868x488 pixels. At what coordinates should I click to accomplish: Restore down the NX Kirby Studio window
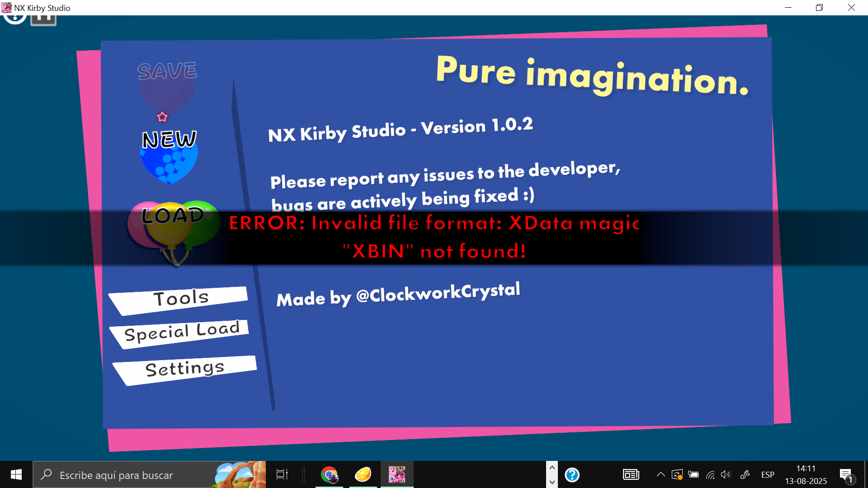point(819,8)
